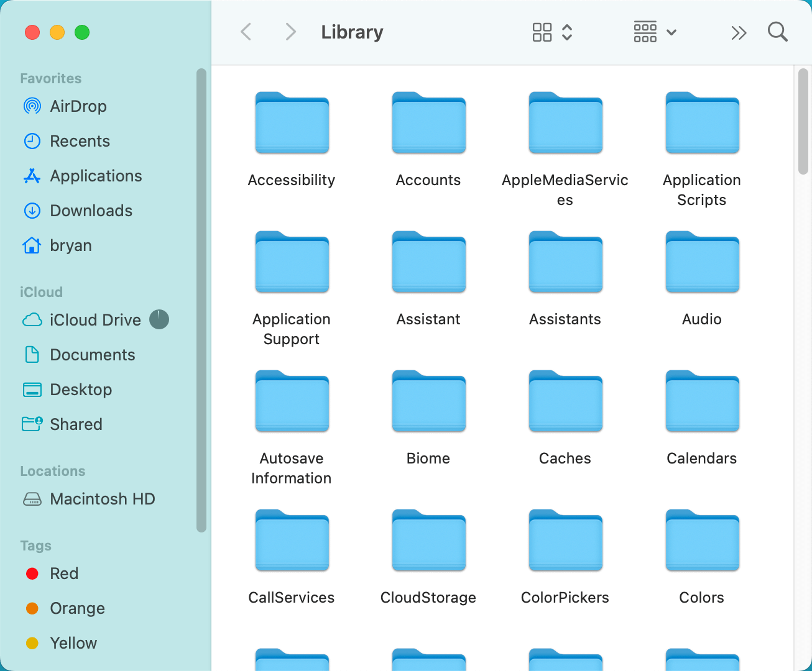This screenshot has height=671, width=812.
Task: Expand the group-by options dropdown
Action: click(654, 32)
